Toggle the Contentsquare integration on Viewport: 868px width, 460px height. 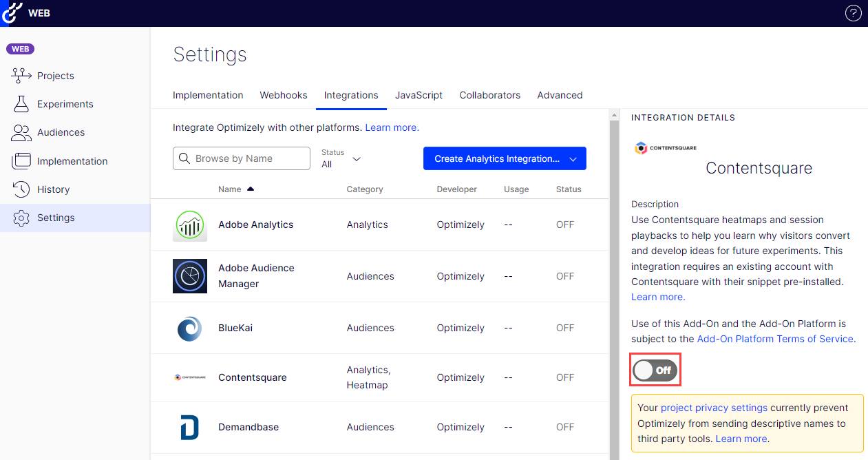click(655, 370)
